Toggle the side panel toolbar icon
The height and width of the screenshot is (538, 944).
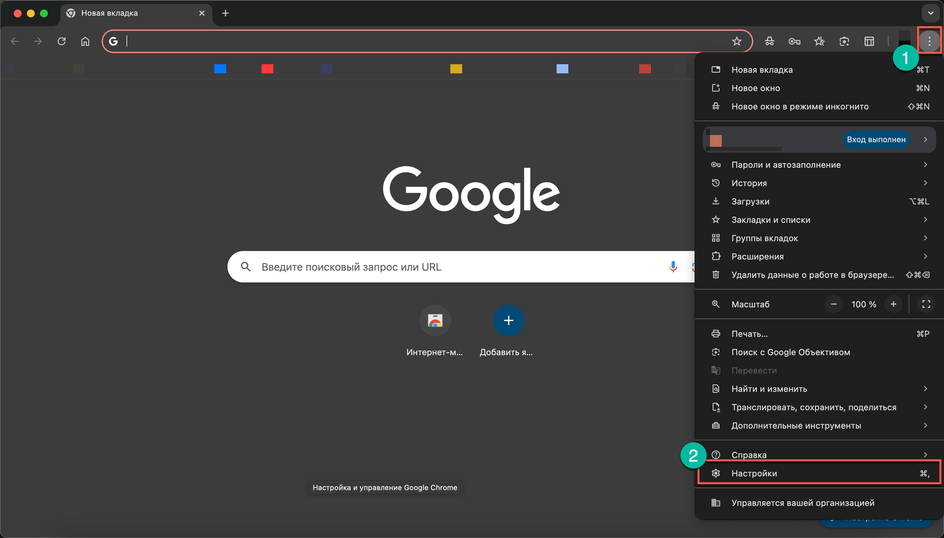[x=869, y=42]
